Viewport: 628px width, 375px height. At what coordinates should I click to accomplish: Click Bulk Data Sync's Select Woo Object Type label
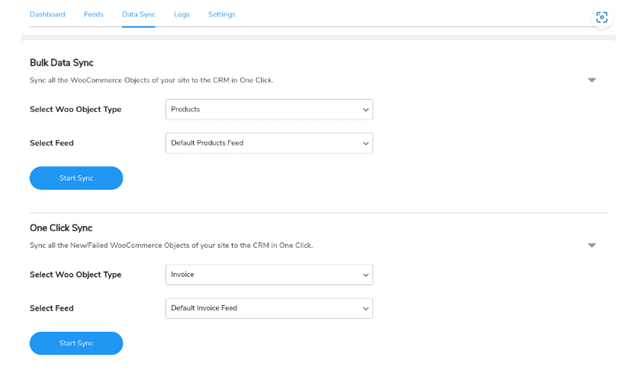75,109
